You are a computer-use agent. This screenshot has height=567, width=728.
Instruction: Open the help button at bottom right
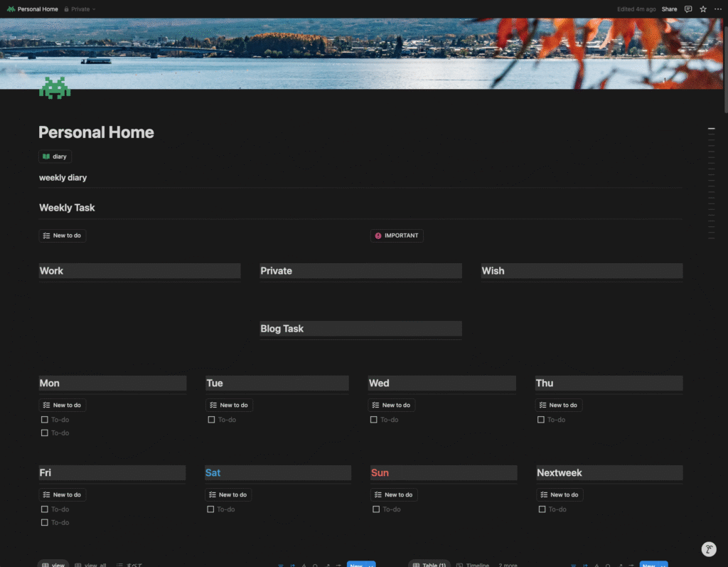point(709,549)
